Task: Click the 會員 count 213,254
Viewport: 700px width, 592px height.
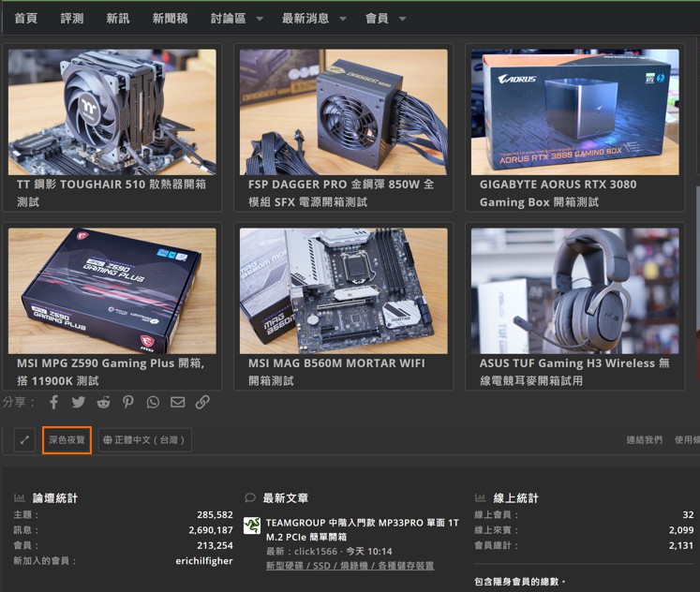Action: (215, 545)
